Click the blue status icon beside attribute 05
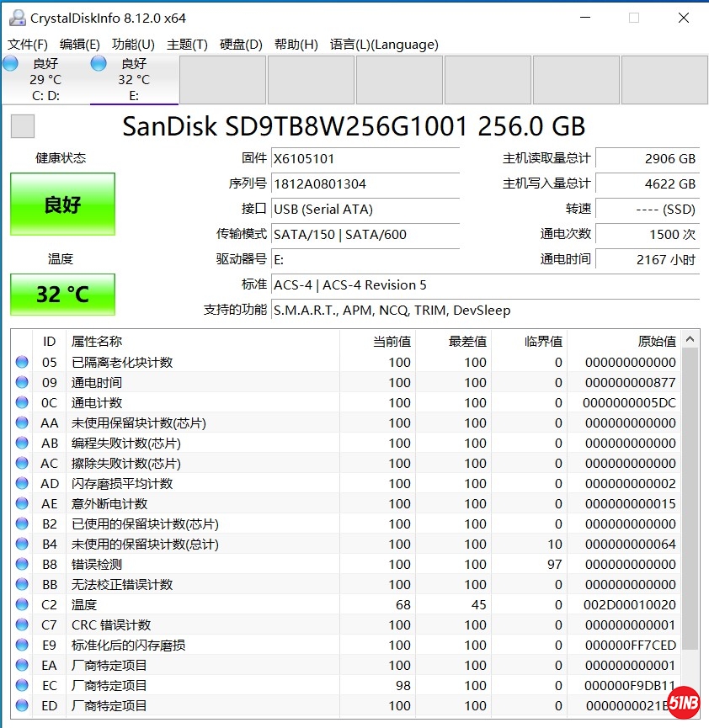The width and height of the screenshot is (709, 728). click(21, 362)
